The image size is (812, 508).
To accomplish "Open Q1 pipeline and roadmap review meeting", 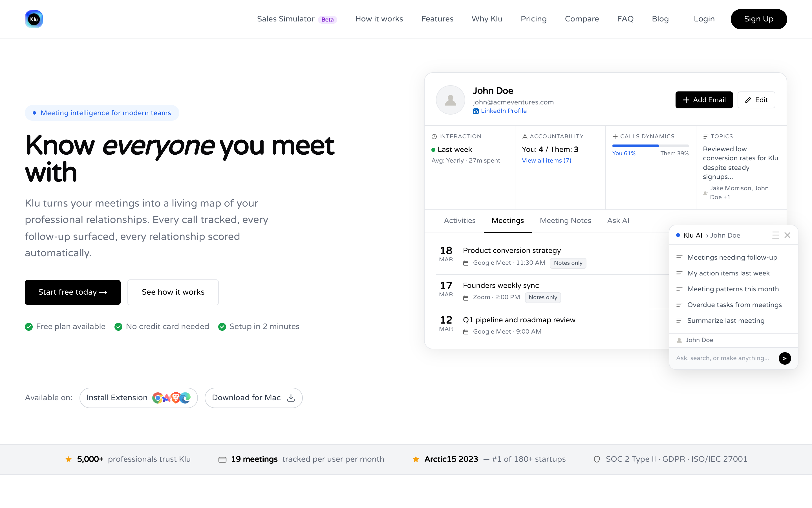I will point(519,320).
